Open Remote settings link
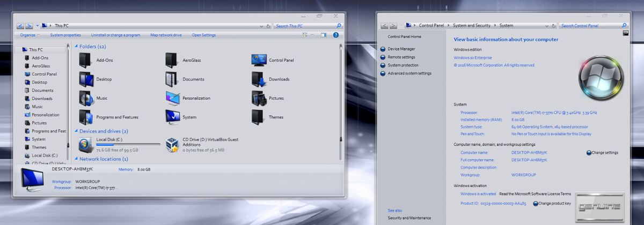Screen dimensions: 644x225 tap(401, 57)
